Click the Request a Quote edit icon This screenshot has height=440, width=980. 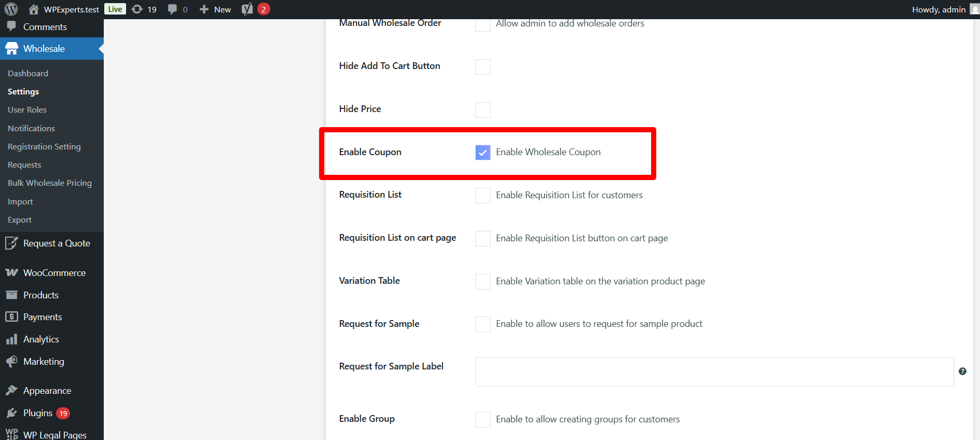11,243
